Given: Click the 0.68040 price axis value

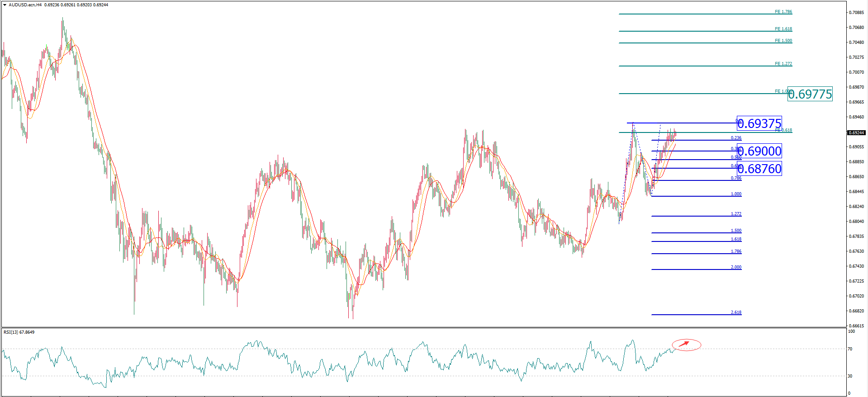Looking at the screenshot, I should coord(857,222).
